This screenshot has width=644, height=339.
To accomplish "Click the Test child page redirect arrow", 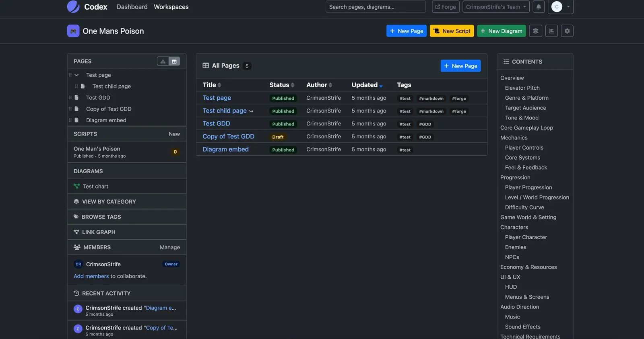I will (x=251, y=111).
